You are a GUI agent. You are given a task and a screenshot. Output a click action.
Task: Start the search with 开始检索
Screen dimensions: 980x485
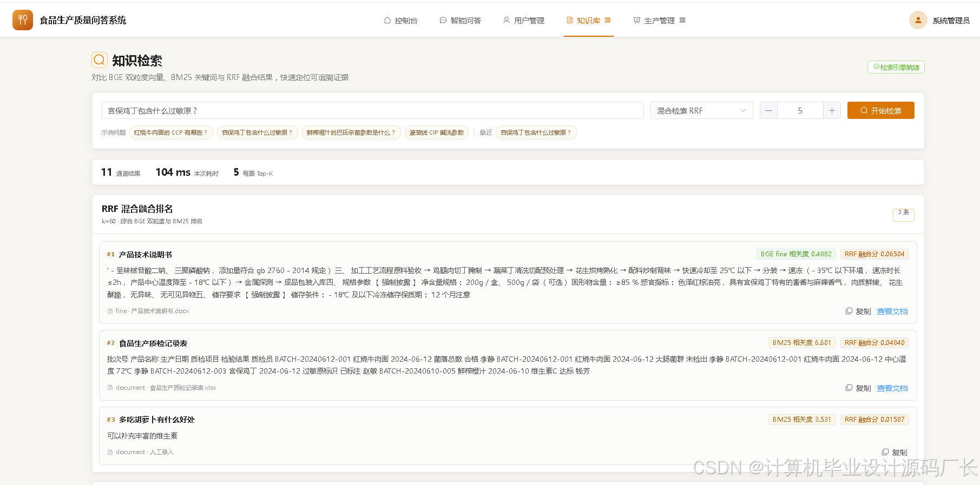pos(881,110)
